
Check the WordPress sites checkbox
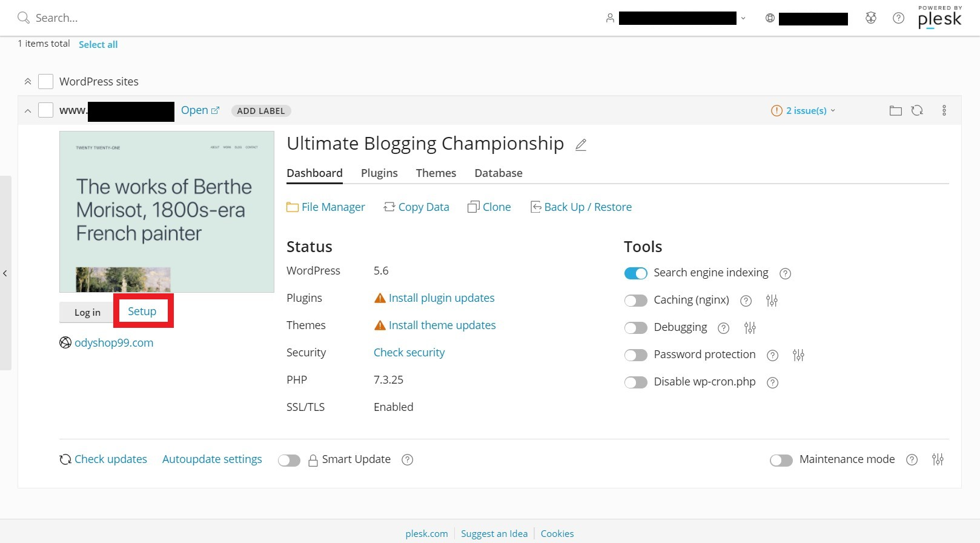pos(45,81)
